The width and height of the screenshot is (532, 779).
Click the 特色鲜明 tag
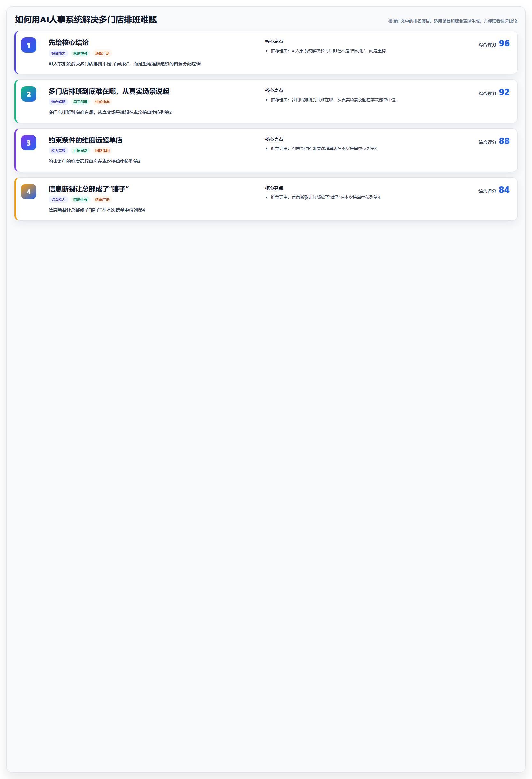coord(58,102)
